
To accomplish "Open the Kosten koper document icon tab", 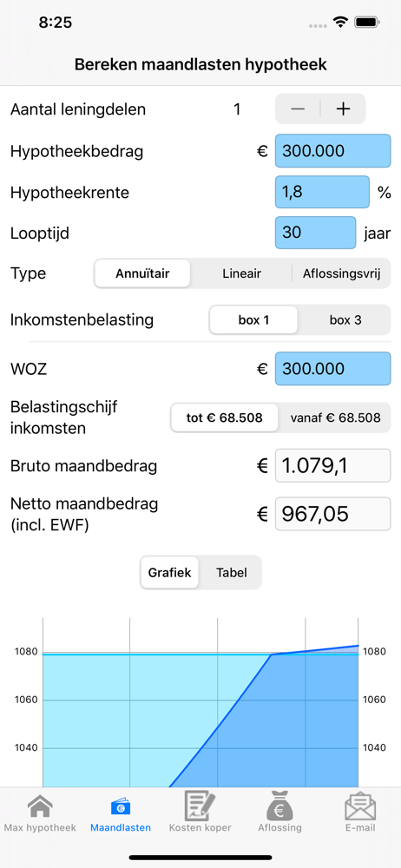I will point(200,812).
